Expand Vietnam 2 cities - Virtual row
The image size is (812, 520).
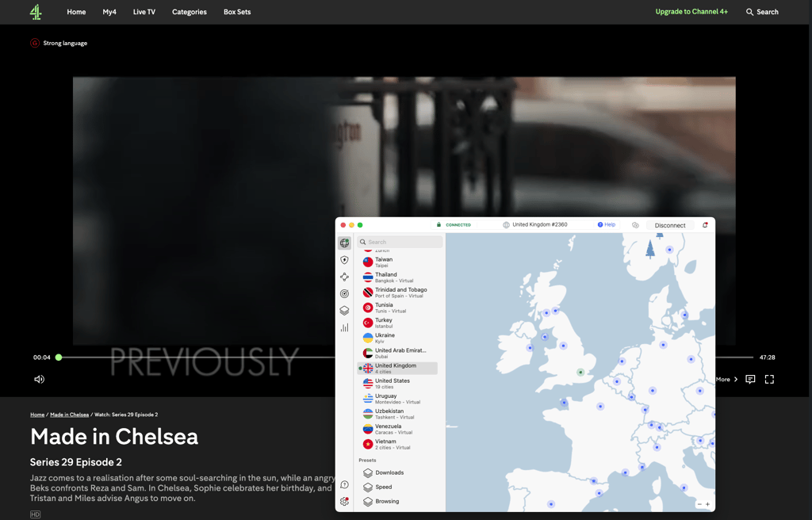pos(397,444)
